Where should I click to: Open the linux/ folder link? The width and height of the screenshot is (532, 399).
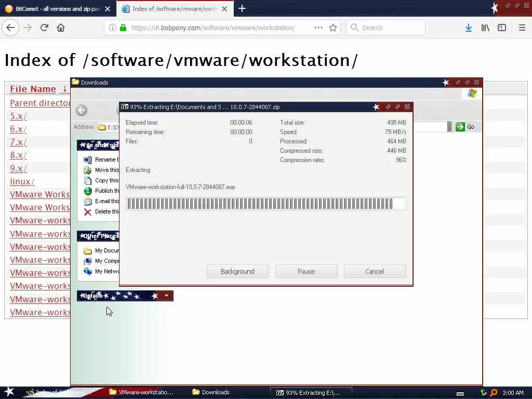(22, 181)
